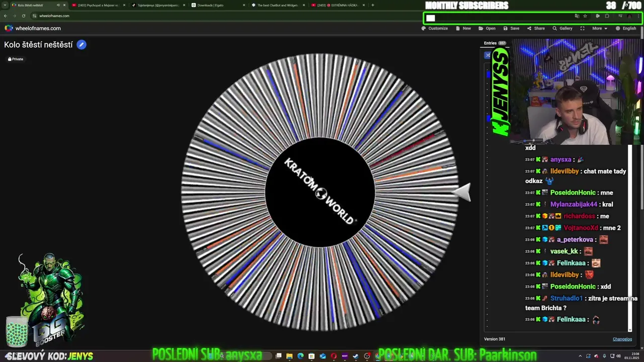Viewport: 644px width, 362px height.
Task: Close the Kolo štěstí neštěstí tab
Action: click(x=64, y=5)
